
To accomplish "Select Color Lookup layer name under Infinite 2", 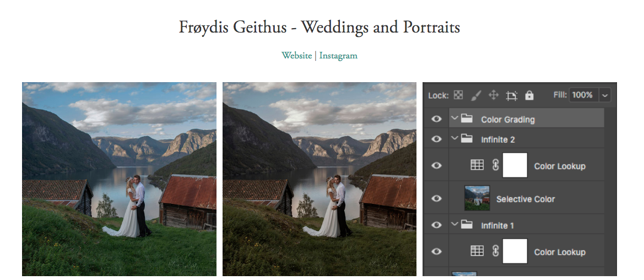I will pyautogui.click(x=560, y=166).
